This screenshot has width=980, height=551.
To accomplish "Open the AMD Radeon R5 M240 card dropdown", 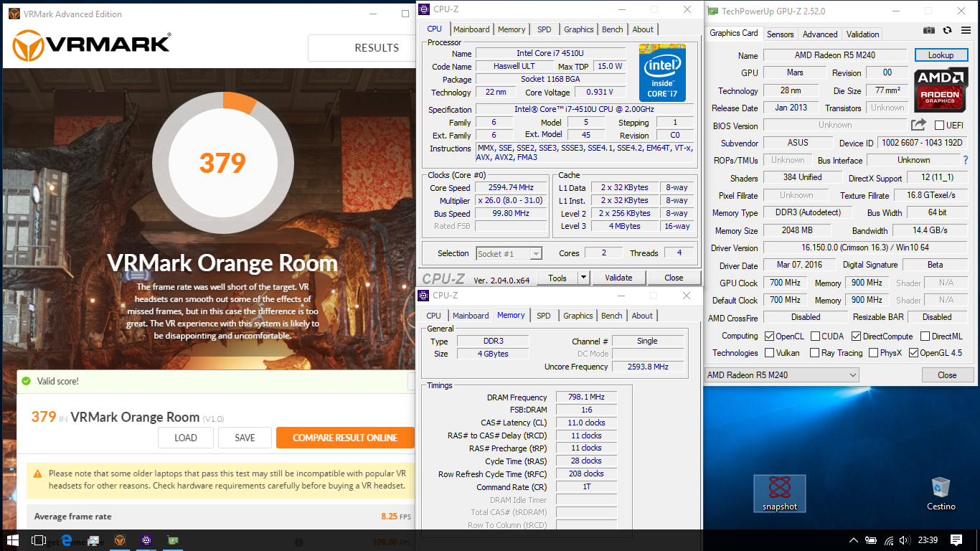I will click(781, 375).
